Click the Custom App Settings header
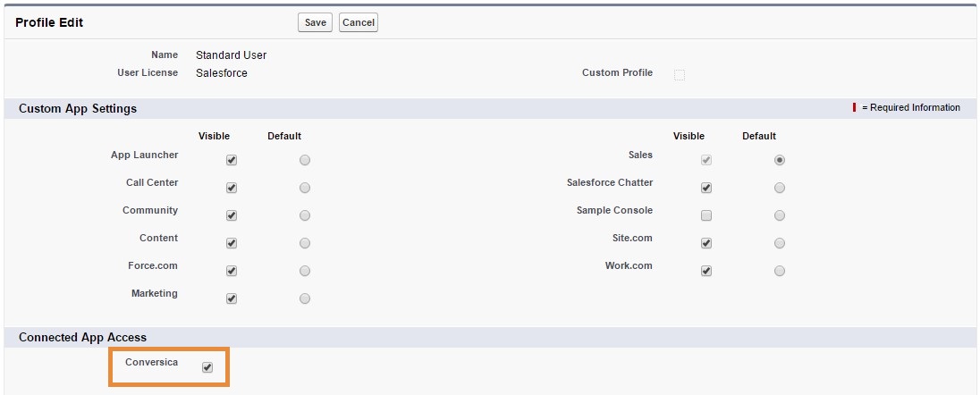 78,109
